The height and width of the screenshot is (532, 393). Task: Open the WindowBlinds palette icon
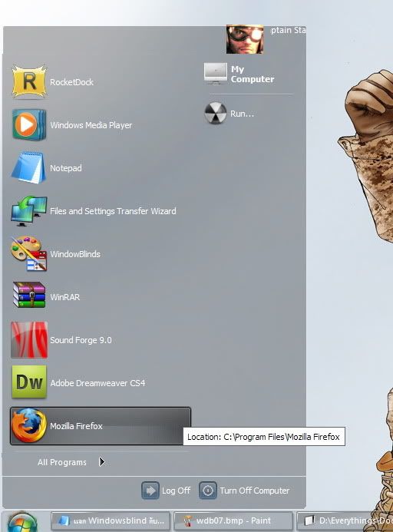coord(29,254)
